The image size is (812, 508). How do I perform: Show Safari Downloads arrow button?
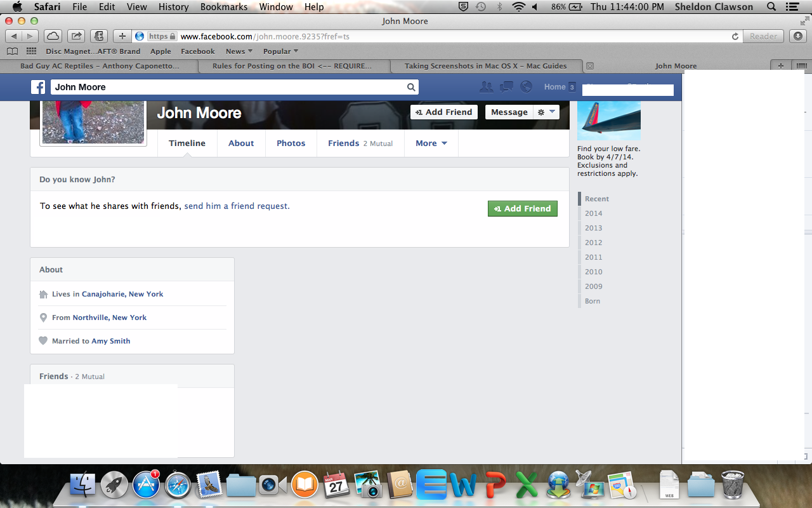click(x=797, y=36)
